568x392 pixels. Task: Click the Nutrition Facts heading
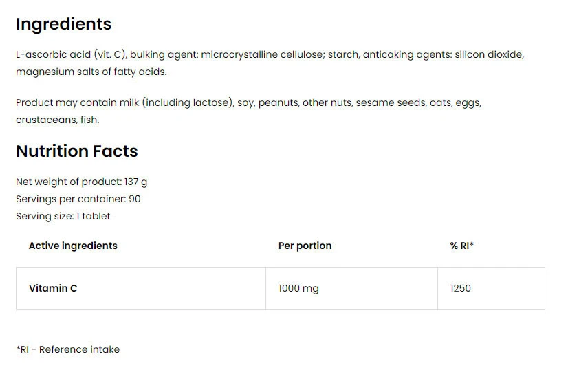tap(76, 151)
